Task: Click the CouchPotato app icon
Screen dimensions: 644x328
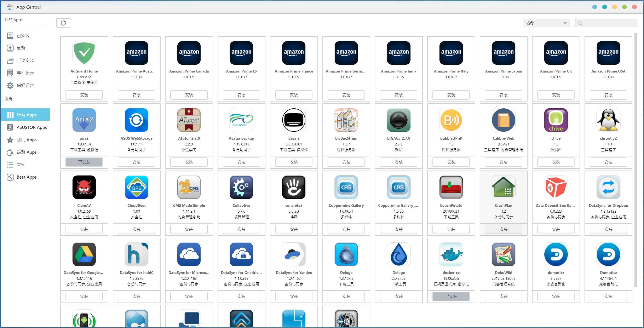Action: (x=451, y=187)
